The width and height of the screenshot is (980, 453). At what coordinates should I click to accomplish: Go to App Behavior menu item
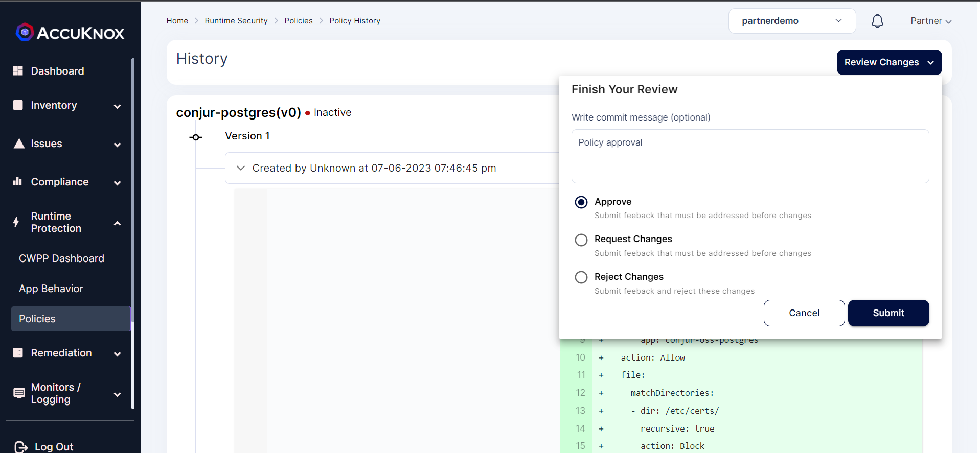click(x=51, y=289)
